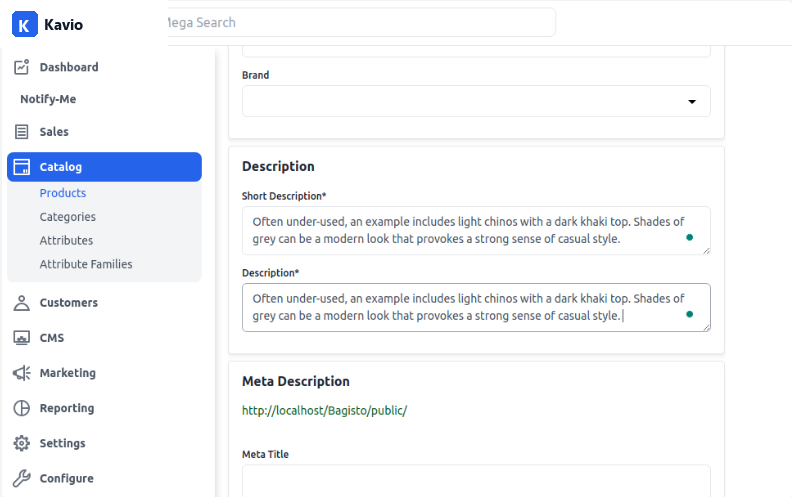The height and width of the screenshot is (497, 792).
Task: Click the Reporting pie chart icon
Action: [x=21, y=408]
